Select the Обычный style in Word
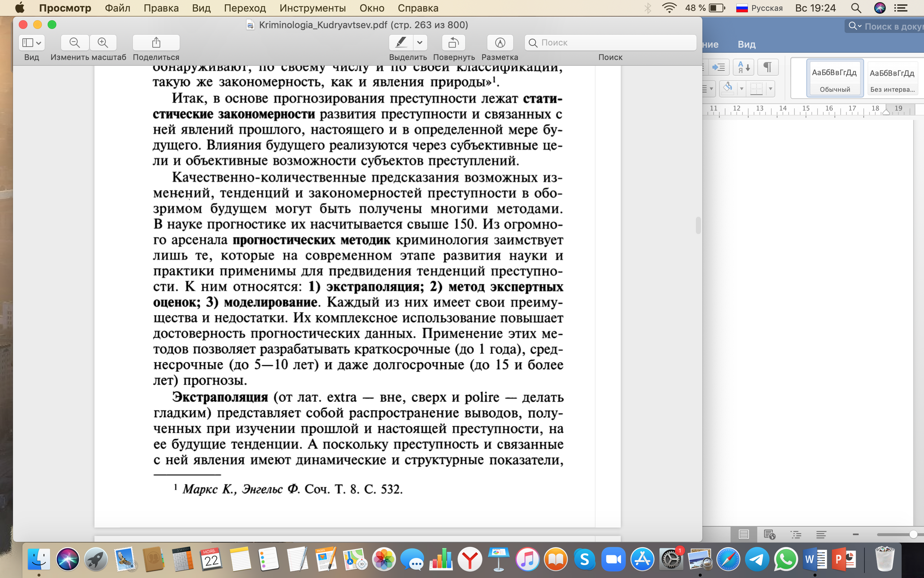The height and width of the screenshot is (578, 924). pyautogui.click(x=834, y=78)
